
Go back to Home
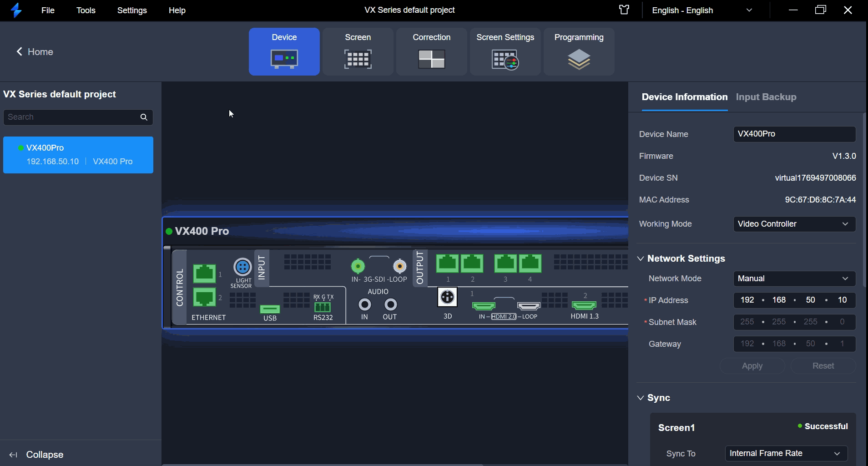point(35,52)
